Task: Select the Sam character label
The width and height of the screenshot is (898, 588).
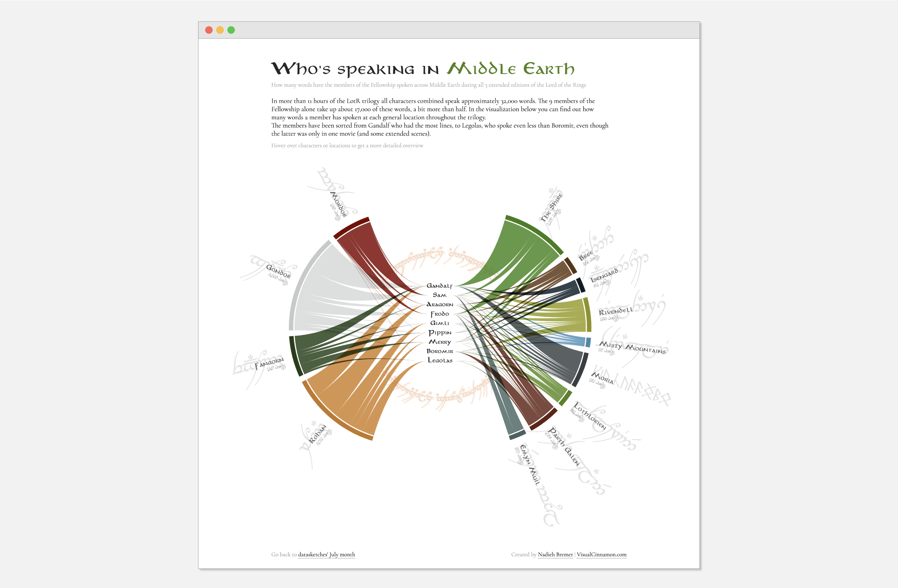Action: point(440,295)
